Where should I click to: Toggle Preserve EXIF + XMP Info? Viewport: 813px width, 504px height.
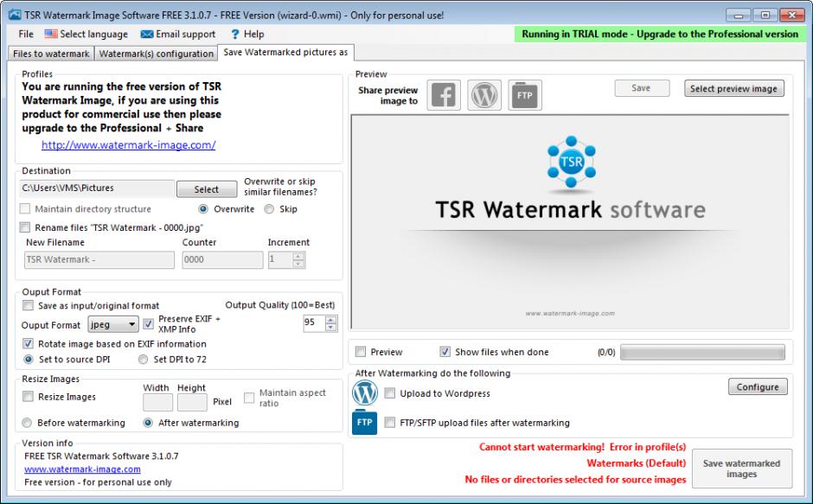[148, 324]
